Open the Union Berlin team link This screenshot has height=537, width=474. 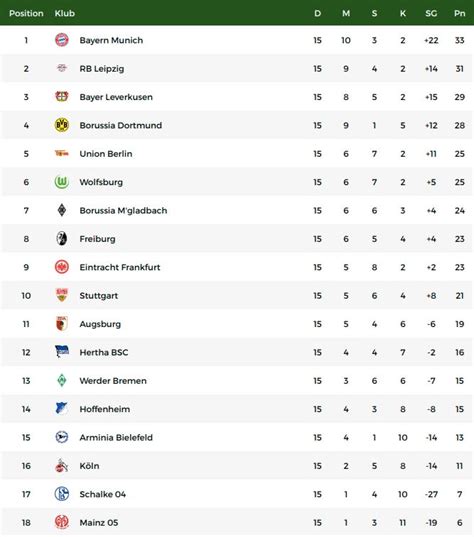point(106,154)
